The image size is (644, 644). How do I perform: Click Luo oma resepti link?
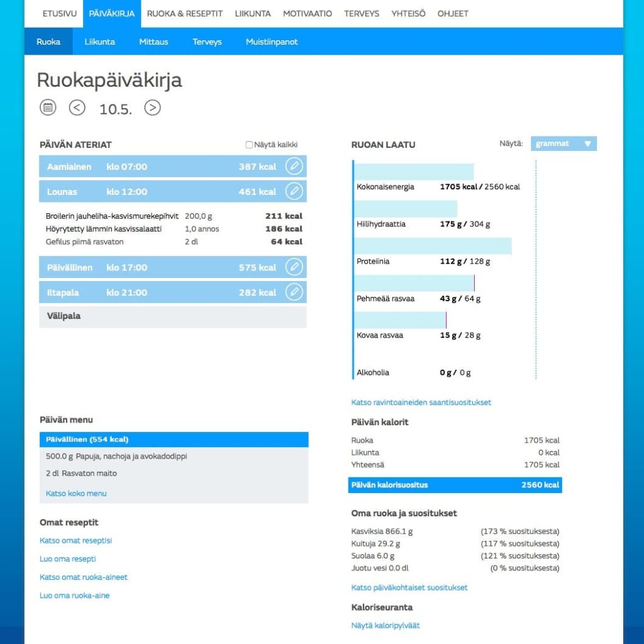(x=68, y=559)
